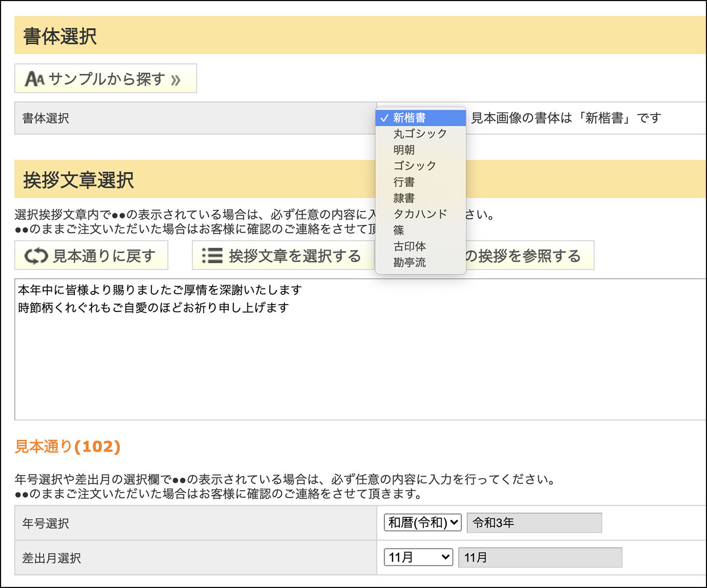Select 新楷書 in the font dropdown list
This screenshot has height=588, width=707.
pos(421,118)
